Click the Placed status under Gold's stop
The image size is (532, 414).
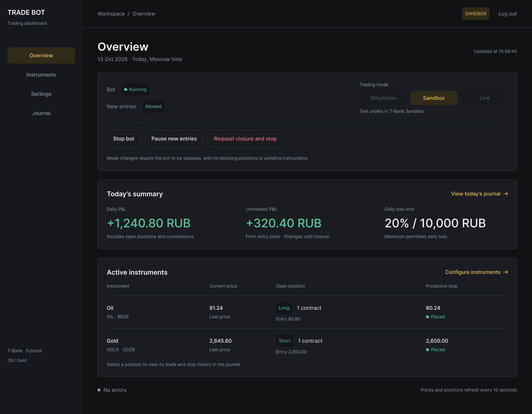point(436,350)
